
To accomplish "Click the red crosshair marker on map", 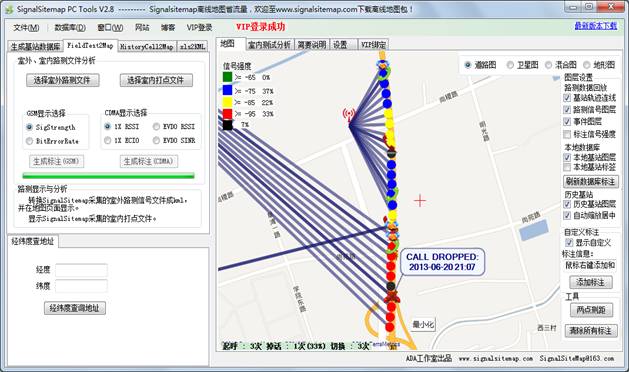I will point(420,200).
